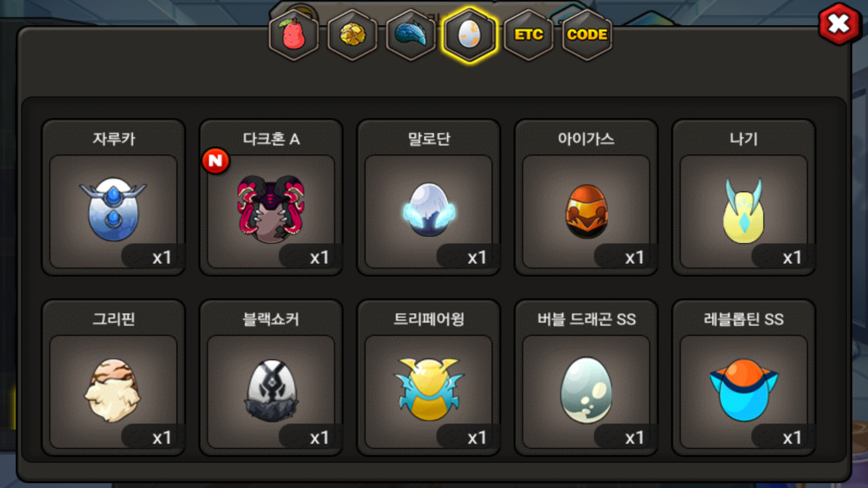
Task: Pick the 아이가스 orange egg
Action: pos(586,211)
